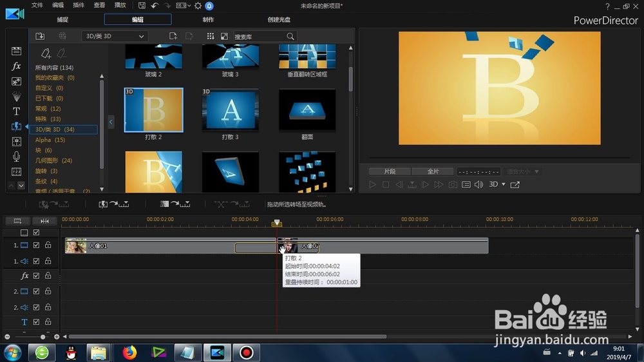Toggle fx track enable checkbox
This screenshot has height=362, width=644.
click(x=36, y=276)
